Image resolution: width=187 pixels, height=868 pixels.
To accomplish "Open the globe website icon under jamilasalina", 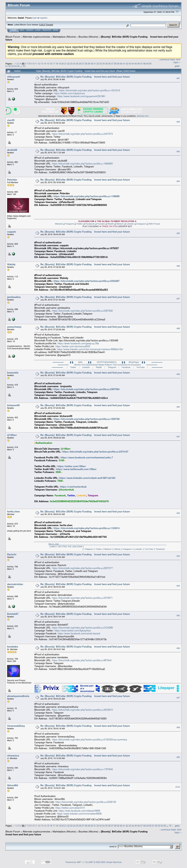I will [x=14, y=319].
